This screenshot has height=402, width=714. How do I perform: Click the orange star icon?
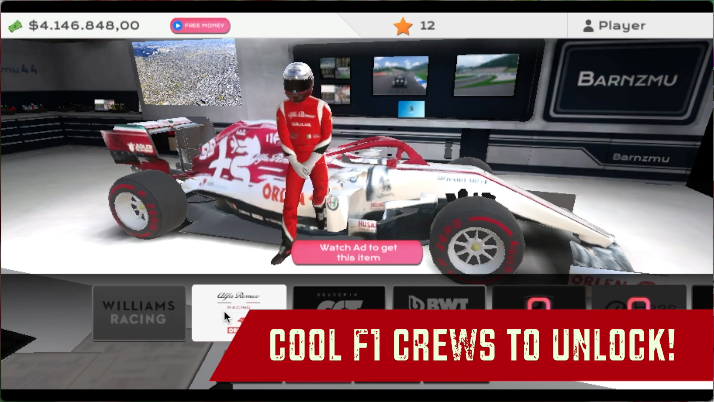point(403,26)
